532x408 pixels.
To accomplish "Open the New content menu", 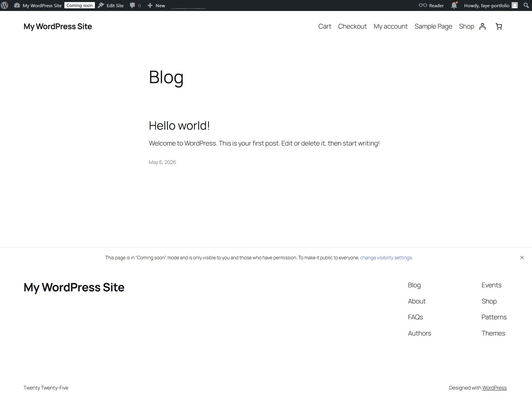I will pyautogui.click(x=156, y=5).
